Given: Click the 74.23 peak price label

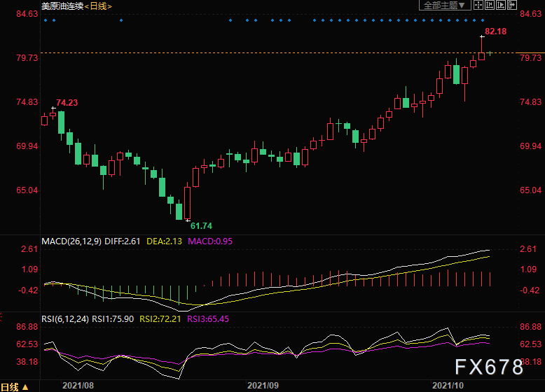Looking at the screenshot, I should point(67,102).
